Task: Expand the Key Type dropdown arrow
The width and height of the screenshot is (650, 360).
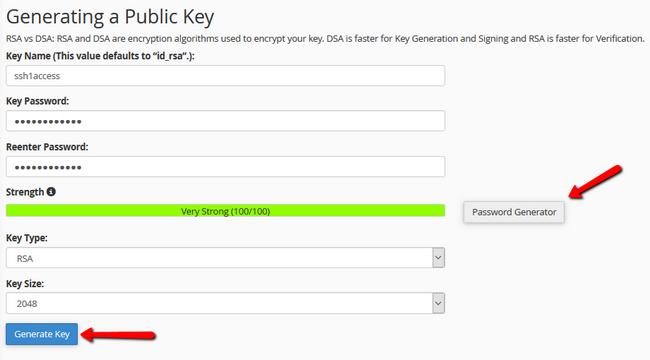Action: pos(438,258)
